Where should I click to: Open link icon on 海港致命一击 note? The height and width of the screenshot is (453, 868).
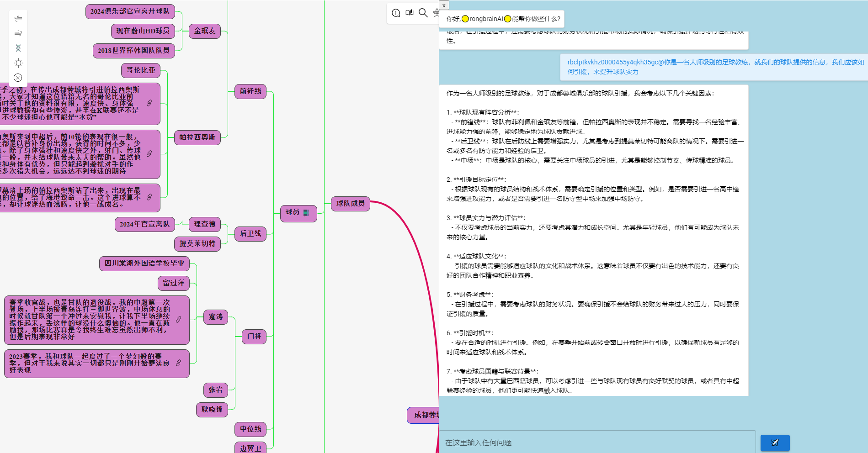(x=149, y=197)
